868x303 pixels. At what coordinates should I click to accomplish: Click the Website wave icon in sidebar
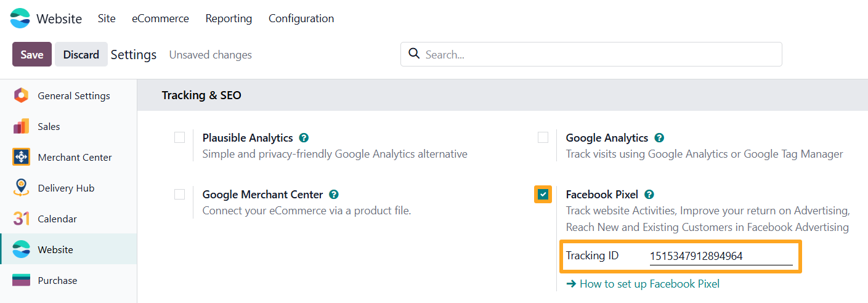click(x=21, y=249)
